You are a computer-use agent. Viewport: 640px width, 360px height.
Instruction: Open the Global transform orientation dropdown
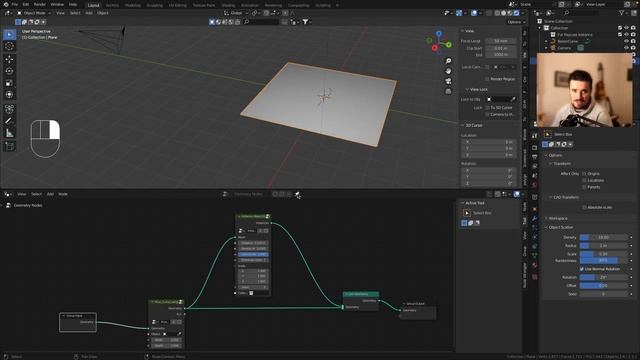(236, 13)
